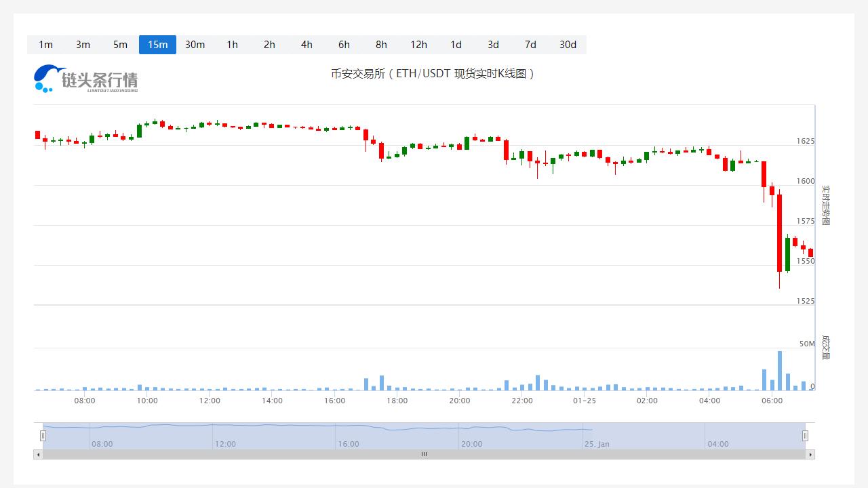Click the 50M volume axis label

807,344
